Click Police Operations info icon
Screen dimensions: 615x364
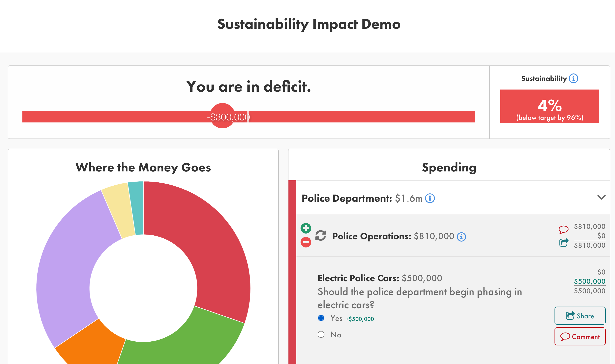(461, 237)
